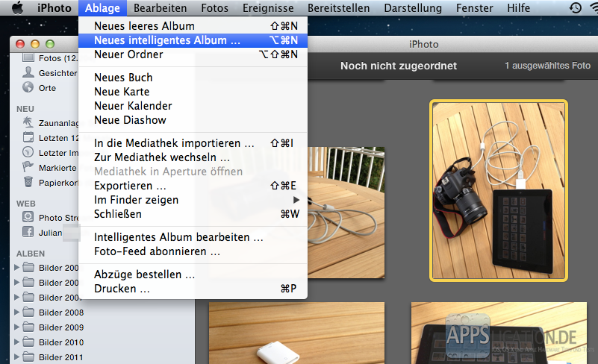Close the Ablage menu in the menu bar
This screenshot has width=598, height=364.
(102, 8)
